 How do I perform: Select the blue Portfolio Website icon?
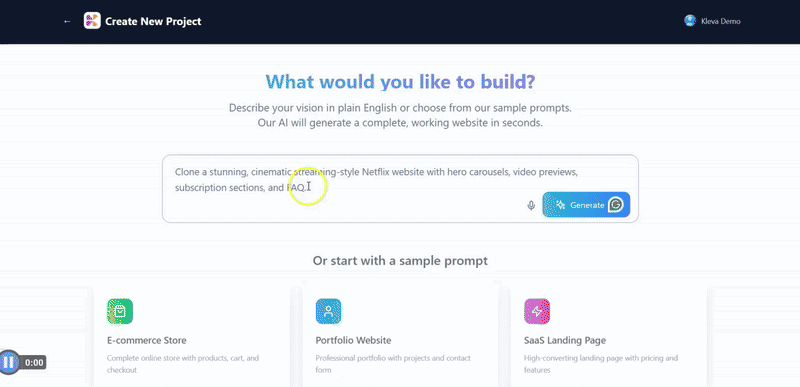pyautogui.click(x=329, y=311)
